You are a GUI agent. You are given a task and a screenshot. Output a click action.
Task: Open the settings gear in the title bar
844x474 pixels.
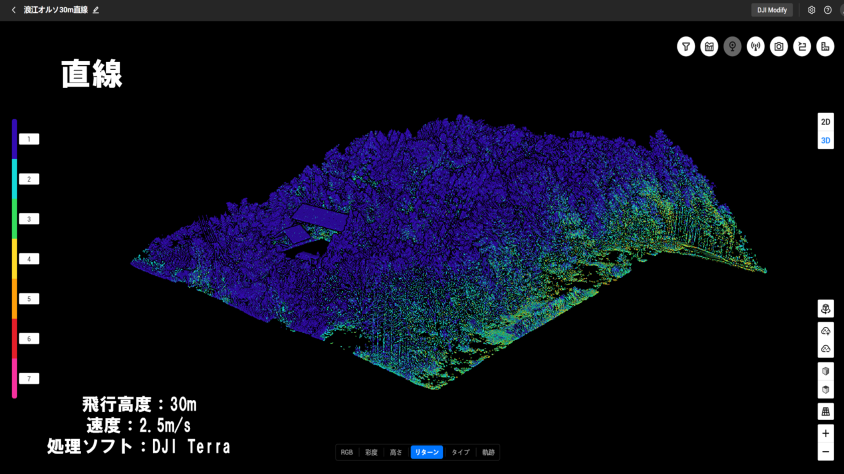click(811, 10)
